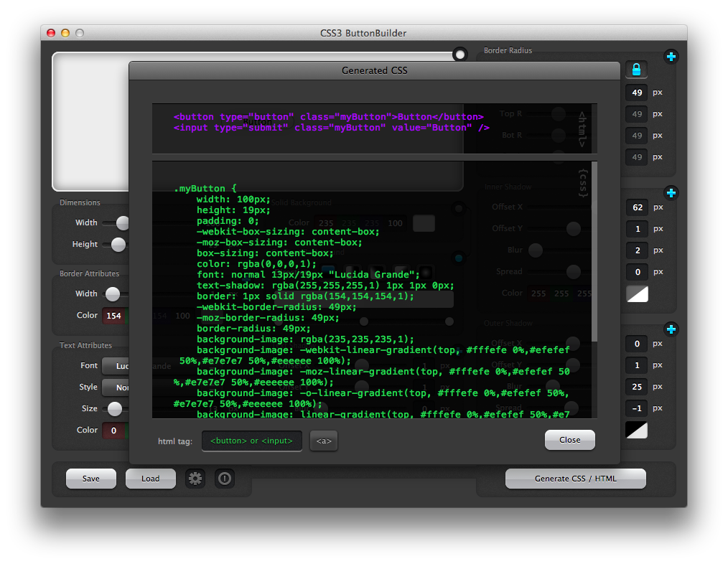Click the Generate CSS / HTML button
This screenshot has width=728, height=564.
(x=575, y=479)
